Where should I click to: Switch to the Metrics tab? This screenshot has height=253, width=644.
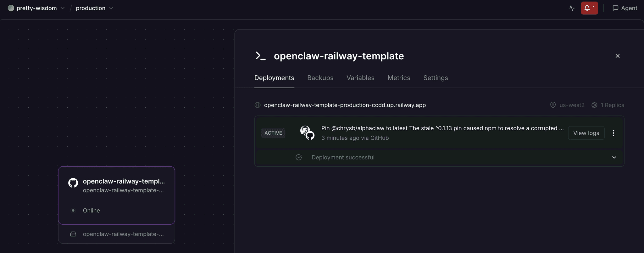tap(399, 78)
